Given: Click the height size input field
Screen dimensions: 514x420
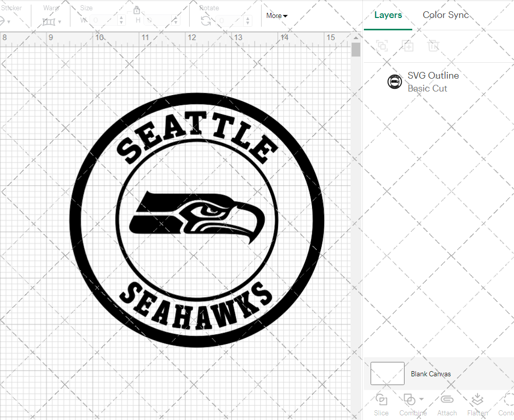Looking at the screenshot, I should coord(159,21).
